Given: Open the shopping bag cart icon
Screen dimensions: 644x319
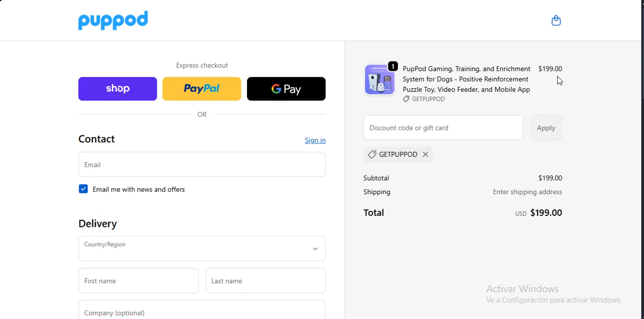Looking at the screenshot, I should 556,21.
